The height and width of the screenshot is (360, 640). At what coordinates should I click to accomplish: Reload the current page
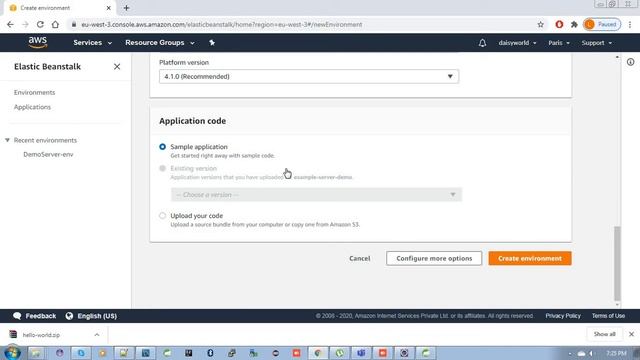click(40, 24)
